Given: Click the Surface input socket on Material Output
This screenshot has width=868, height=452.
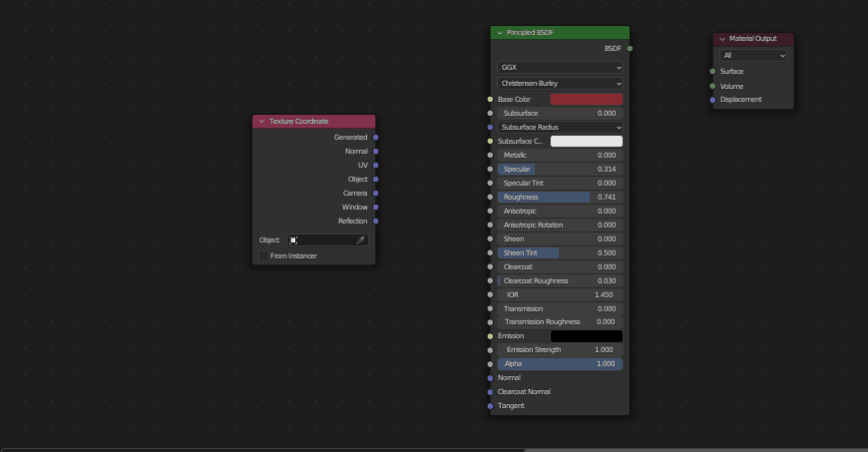Looking at the screenshot, I should pos(712,72).
